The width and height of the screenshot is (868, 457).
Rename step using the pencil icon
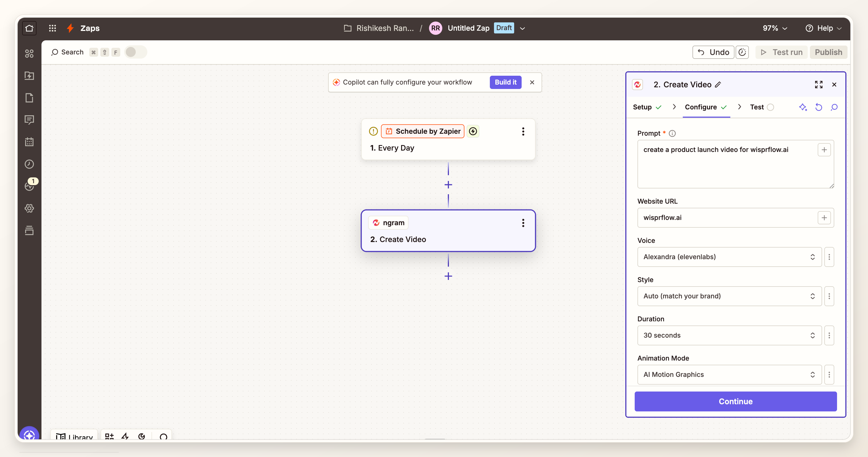point(718,85)
